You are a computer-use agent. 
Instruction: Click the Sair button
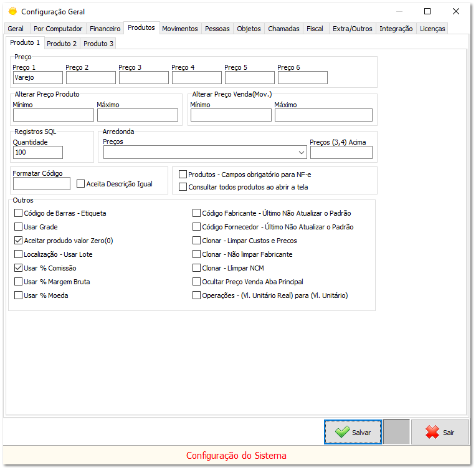[x=440, y=432]
